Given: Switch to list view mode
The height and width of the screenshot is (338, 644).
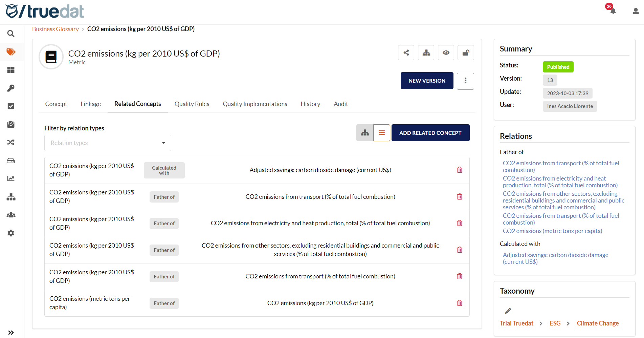Looking at the screenshot, I should coord(382,133).
